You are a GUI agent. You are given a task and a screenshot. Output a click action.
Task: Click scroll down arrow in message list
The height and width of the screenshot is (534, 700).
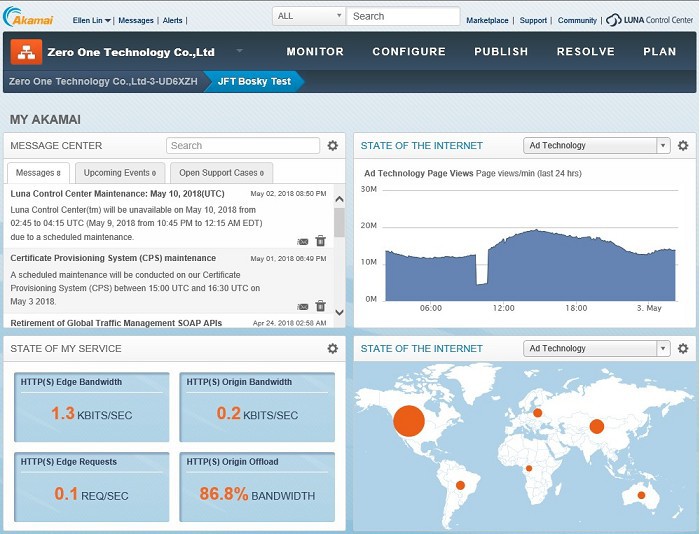339,313
